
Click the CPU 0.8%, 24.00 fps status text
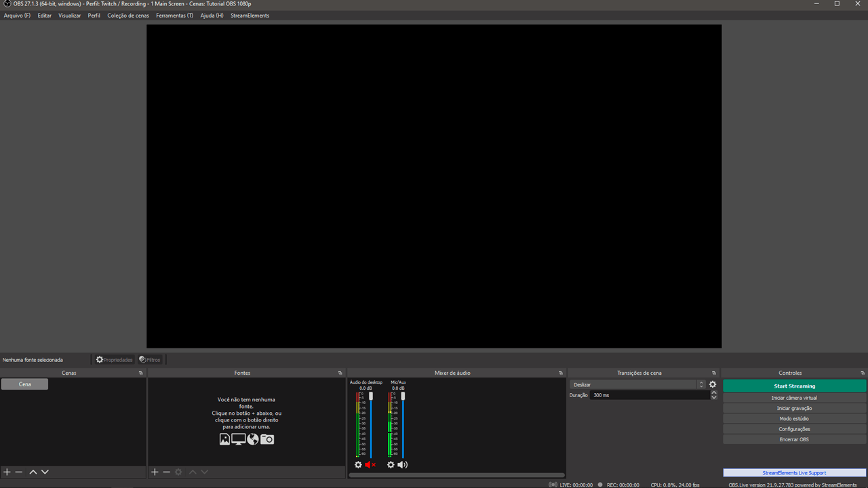(x=675, y=485)
